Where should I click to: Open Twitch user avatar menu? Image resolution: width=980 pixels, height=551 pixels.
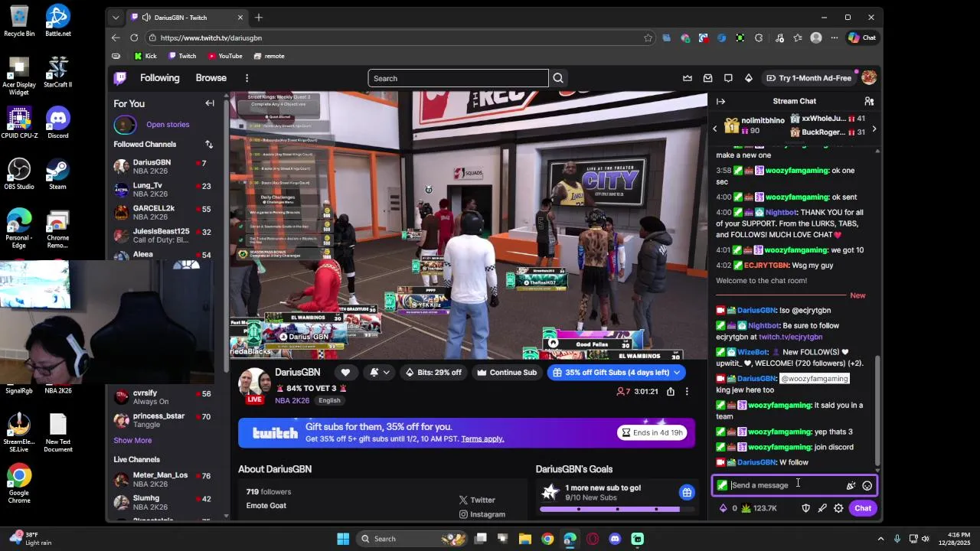tap(868, 78)
